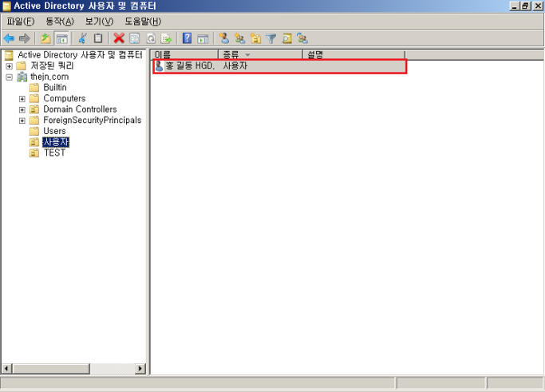Click the user icon of 홍 길동 row

159,65
